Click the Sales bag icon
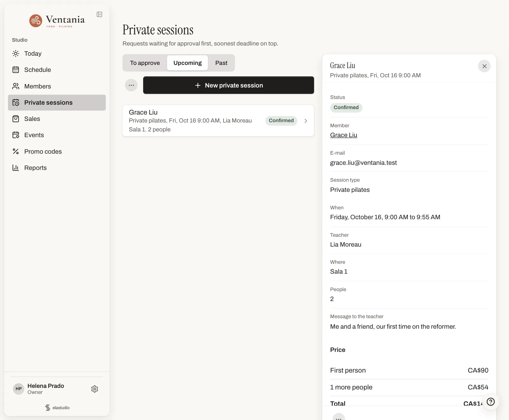509x420 pixels. [16, 119]
